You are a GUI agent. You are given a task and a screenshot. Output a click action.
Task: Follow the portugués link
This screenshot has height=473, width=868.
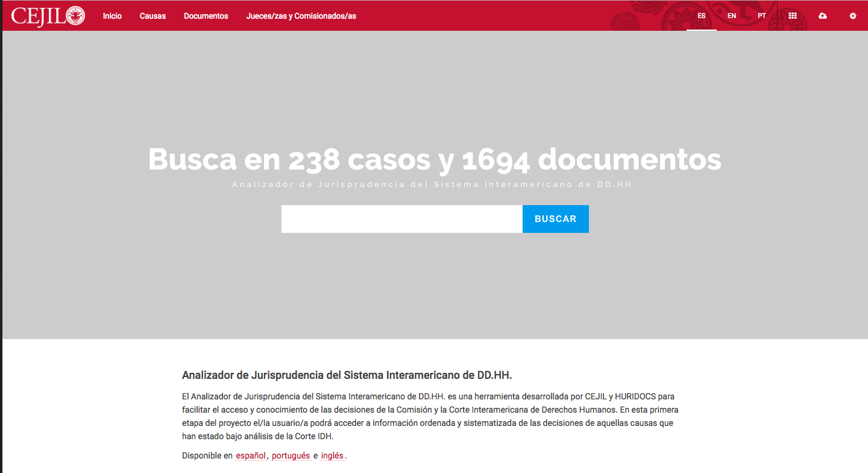(x=291, y=456)
